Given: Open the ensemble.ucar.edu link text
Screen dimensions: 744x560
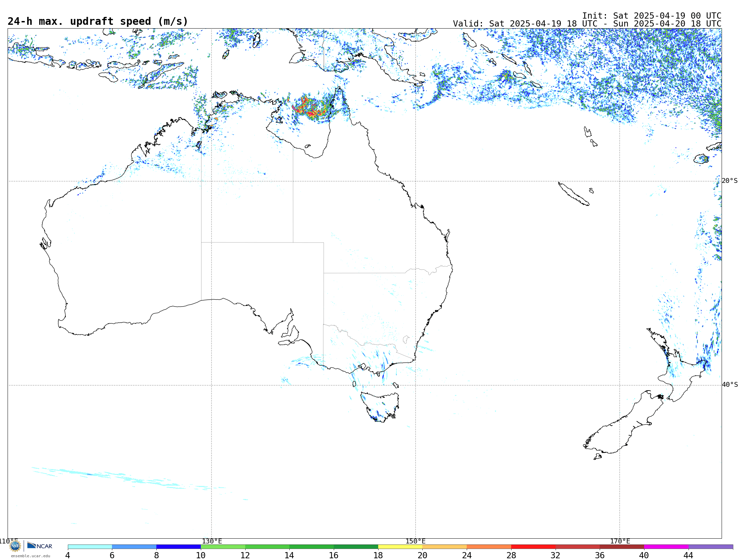Looking at the screenshot, I should (31, 556).
